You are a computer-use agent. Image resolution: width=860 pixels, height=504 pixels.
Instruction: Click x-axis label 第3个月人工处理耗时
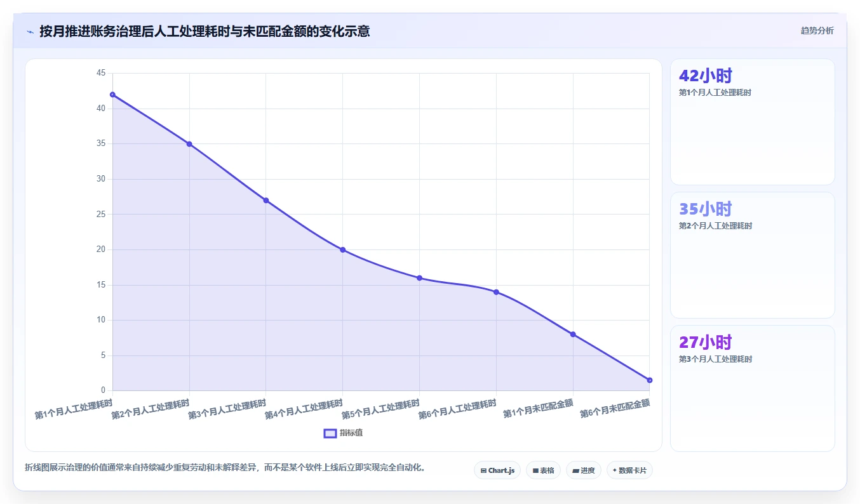click(x=227, y=409)
